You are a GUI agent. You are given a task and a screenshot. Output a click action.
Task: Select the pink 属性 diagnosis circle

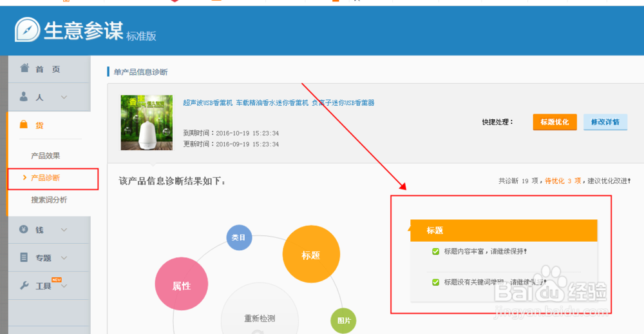tap(181, 284)
